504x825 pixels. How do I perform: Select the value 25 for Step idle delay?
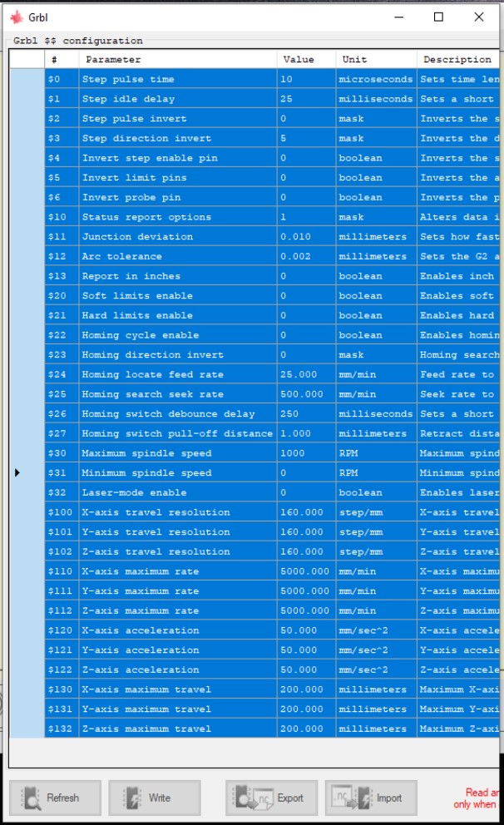306,99
